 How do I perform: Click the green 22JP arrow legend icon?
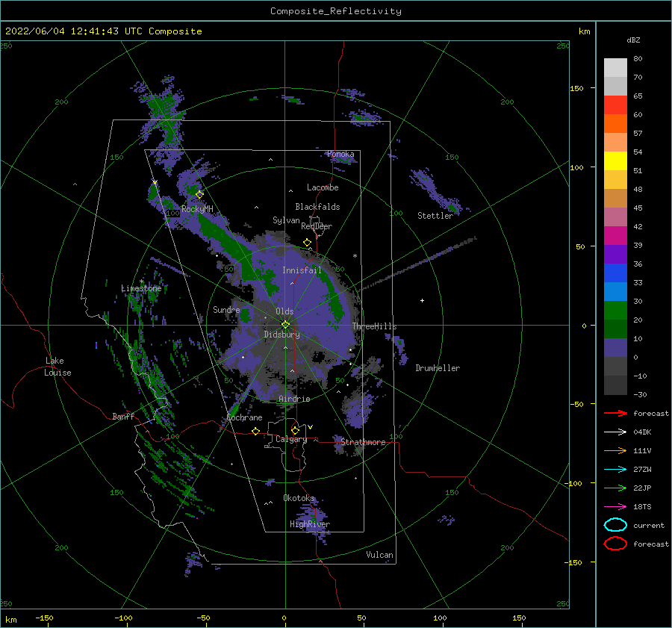(x=615, y=488)
